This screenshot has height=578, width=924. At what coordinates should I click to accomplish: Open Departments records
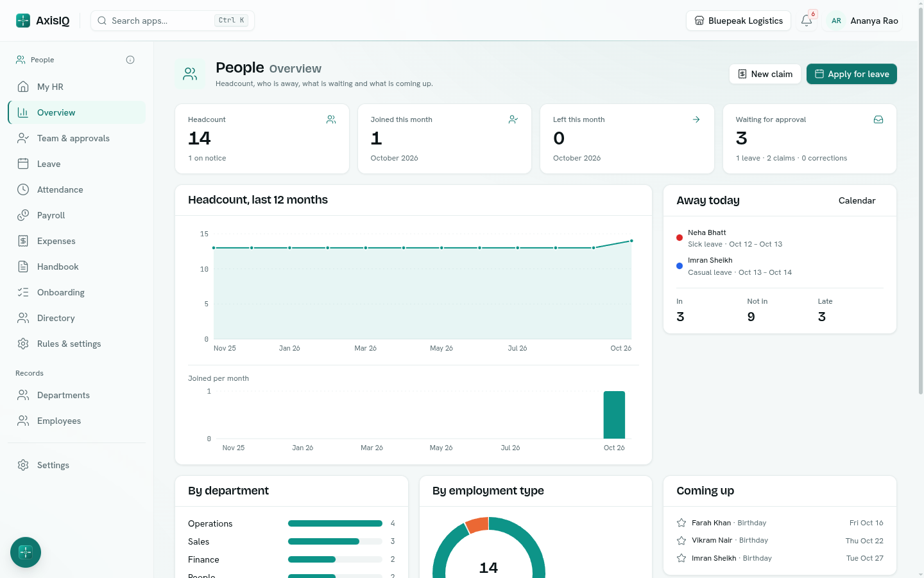coord(77,395)
